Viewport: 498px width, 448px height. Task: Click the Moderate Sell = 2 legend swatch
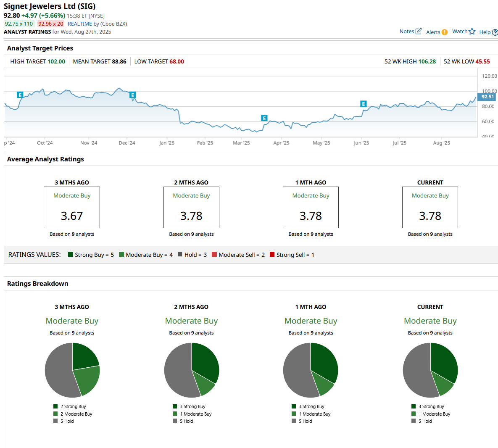pos(214,254)
